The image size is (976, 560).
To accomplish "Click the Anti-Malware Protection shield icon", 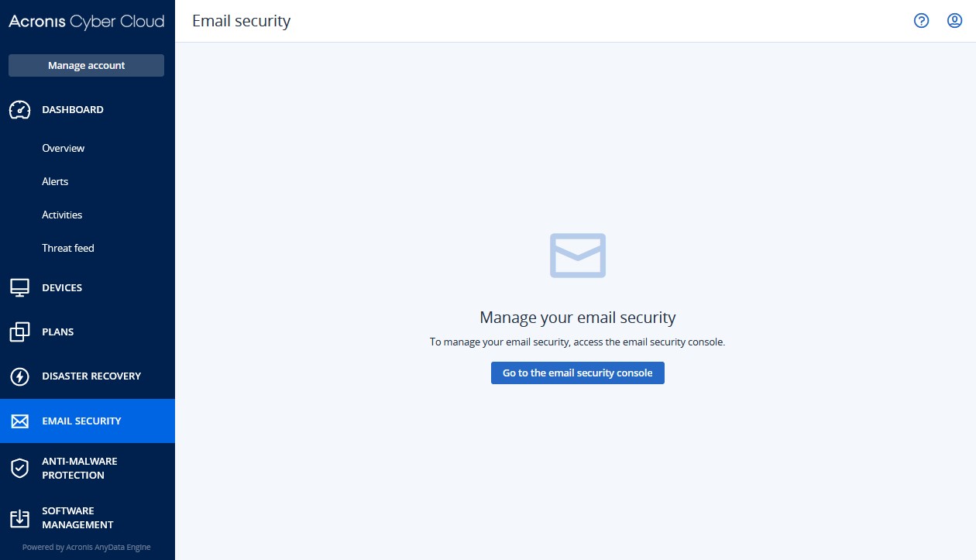I will coord(19,468).
